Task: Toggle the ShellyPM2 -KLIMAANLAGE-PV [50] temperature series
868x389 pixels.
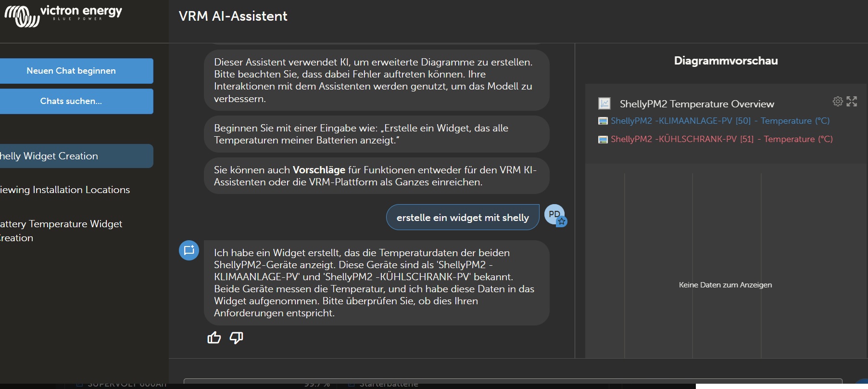Action: point(714,121)
